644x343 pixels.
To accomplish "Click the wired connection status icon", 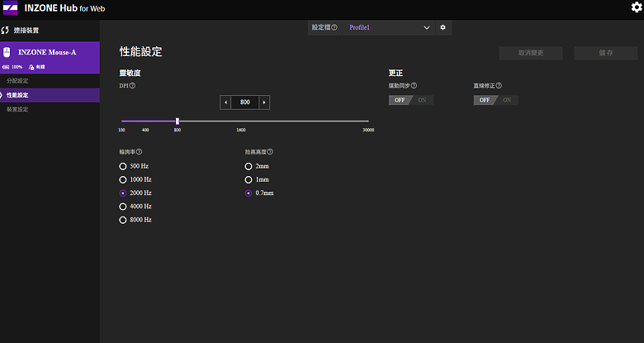I will coord(31,67).
